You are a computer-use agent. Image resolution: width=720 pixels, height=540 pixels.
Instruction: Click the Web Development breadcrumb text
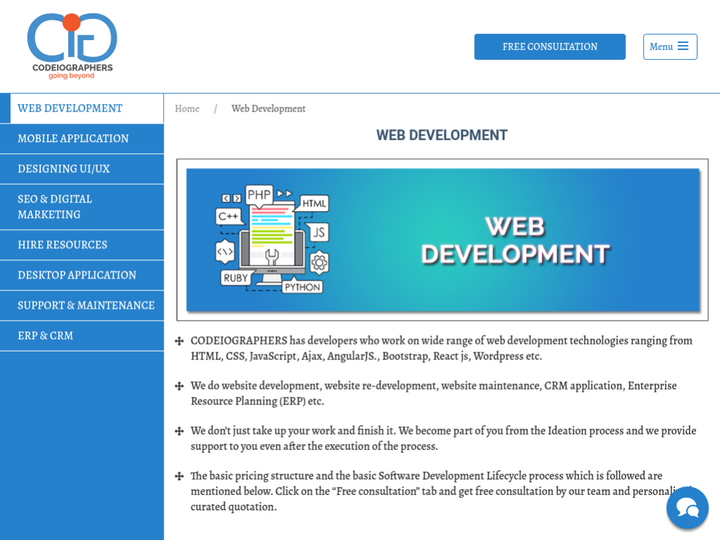coord(268,109)
